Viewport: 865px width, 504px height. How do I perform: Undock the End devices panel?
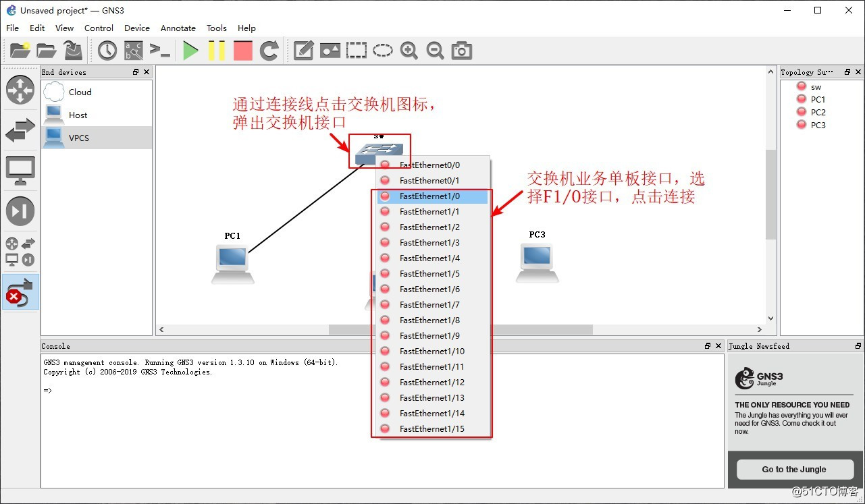click(136, 72)
